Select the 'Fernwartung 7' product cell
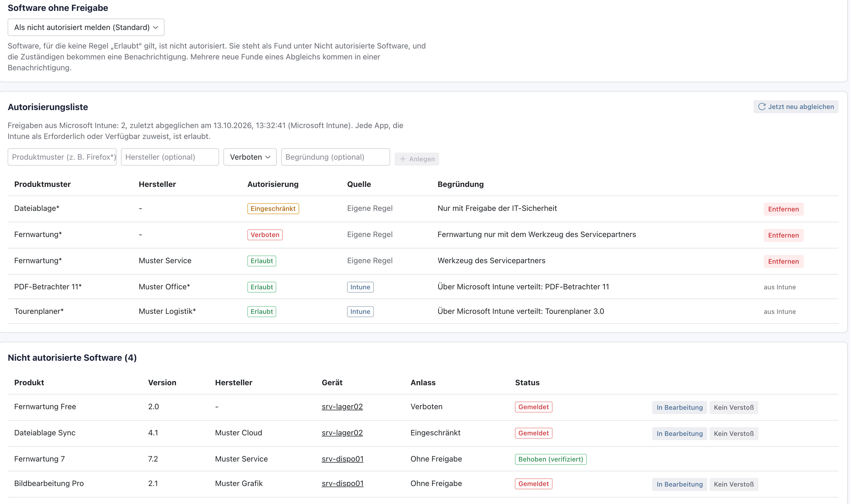 (40, 459)
